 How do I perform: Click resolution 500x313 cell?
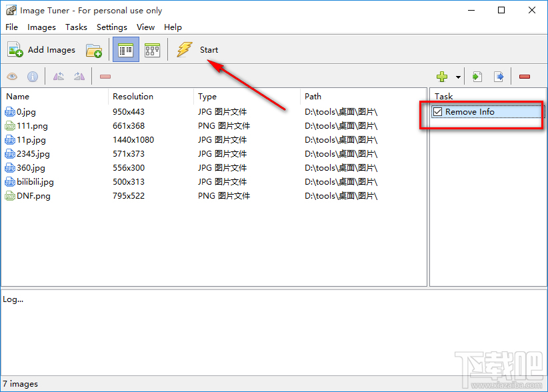pyautogui.click(x=129, y=182)
